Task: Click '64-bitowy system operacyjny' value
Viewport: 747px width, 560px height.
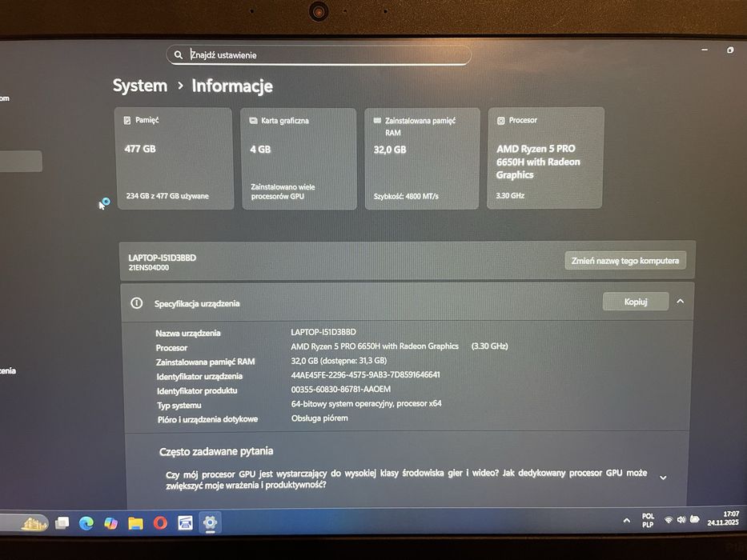Action: [x=366, y=403]
